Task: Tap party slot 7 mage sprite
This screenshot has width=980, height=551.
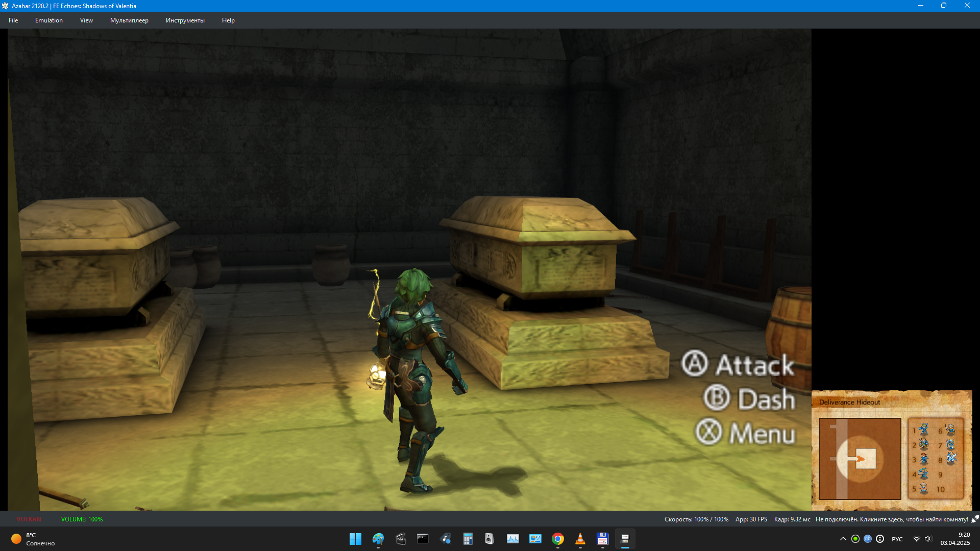Action: pyautogui.click(x=950, y=444)
